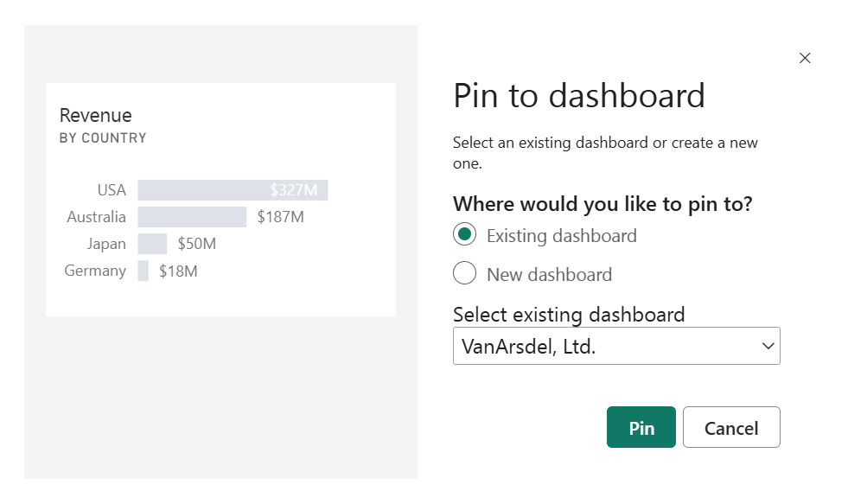Expand the dropdown using its chevron arrow
867x504 pixels.
(768, 346)
